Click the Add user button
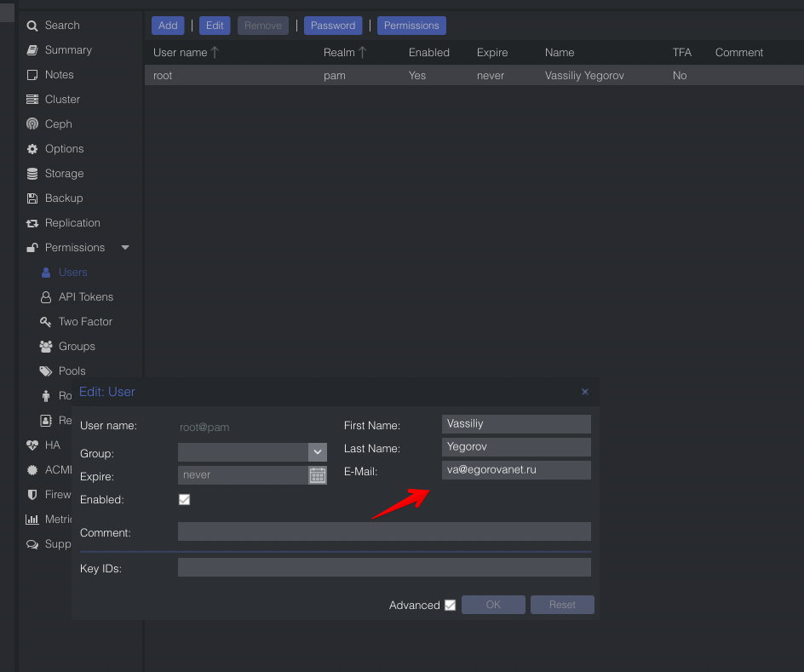 tap(168, 26)
